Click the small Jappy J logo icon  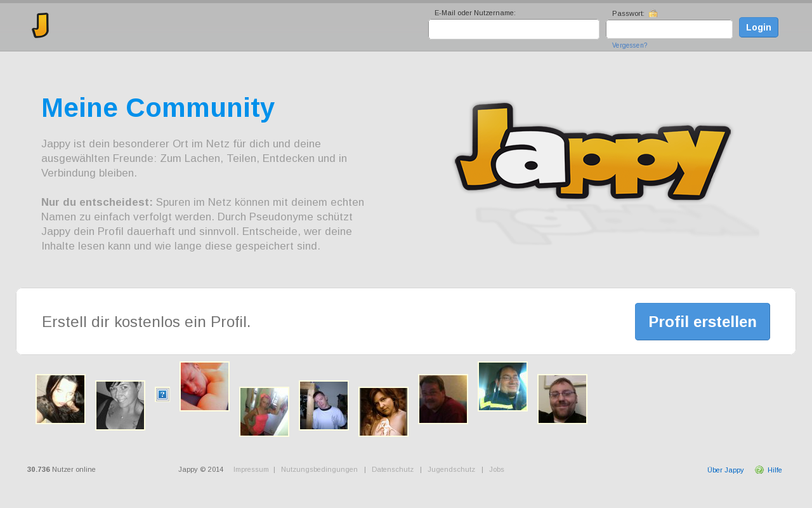coord(41,25)
